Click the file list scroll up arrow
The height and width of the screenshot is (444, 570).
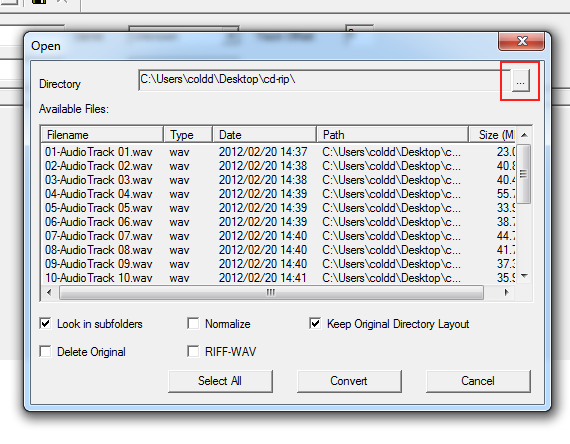click(x=524, y=135)
